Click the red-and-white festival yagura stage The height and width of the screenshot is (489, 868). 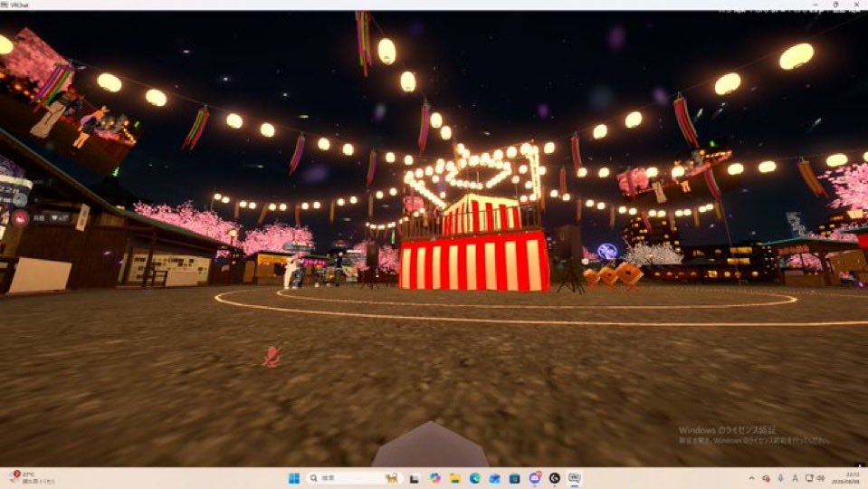[x=474, y=244]
